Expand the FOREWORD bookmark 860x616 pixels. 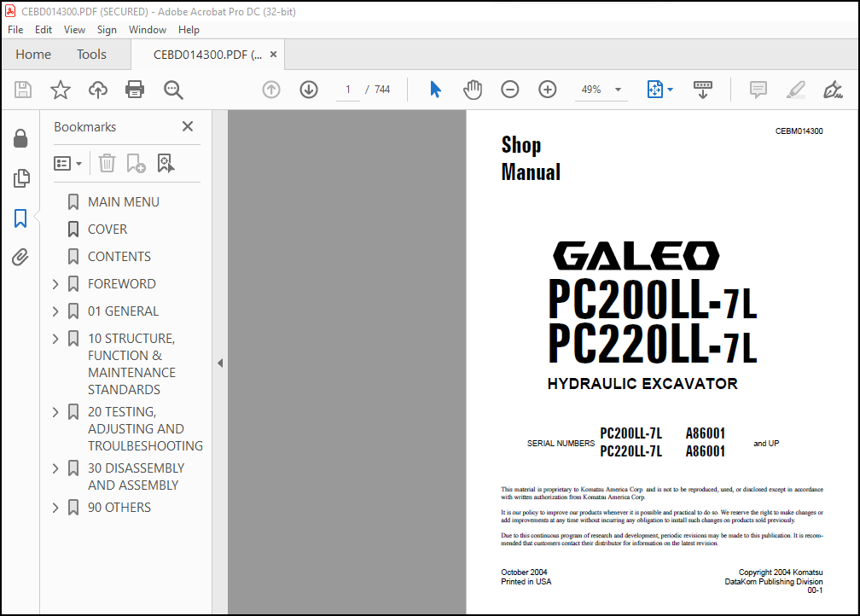pyautogui.click(x=55, y=283)
